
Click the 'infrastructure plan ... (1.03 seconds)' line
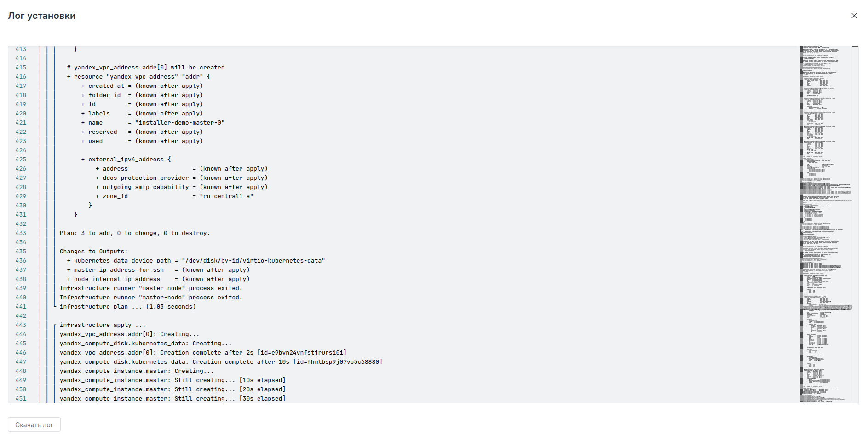127,307
